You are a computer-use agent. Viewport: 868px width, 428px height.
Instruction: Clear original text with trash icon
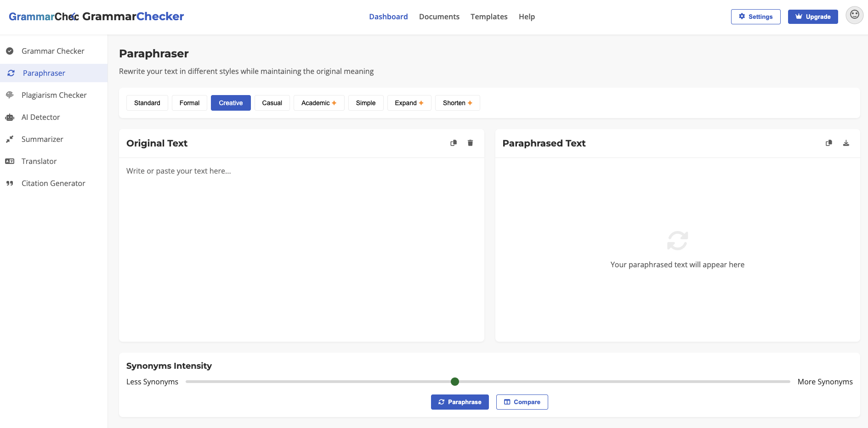point(470,143)
